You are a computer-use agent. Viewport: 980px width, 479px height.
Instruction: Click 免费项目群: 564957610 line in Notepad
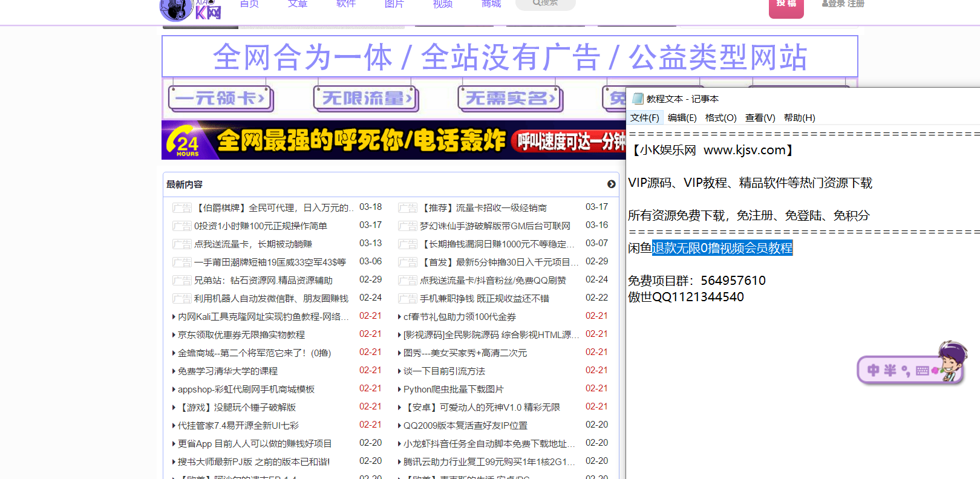tap(697, 281)
